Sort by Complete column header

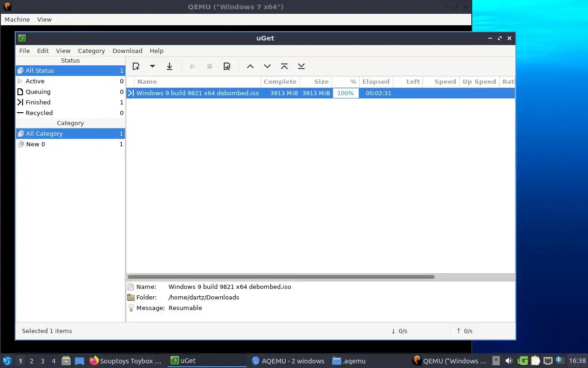pos(280,81)
